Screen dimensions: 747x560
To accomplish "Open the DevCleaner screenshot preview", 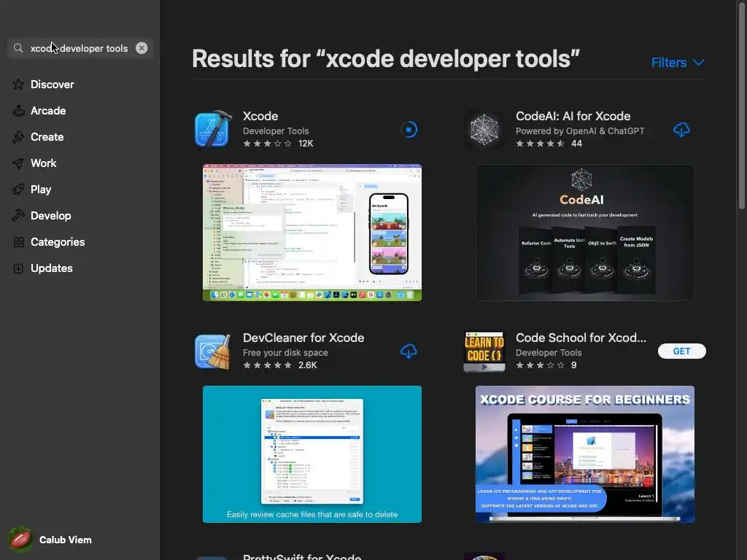I will [x=312, y=454].
